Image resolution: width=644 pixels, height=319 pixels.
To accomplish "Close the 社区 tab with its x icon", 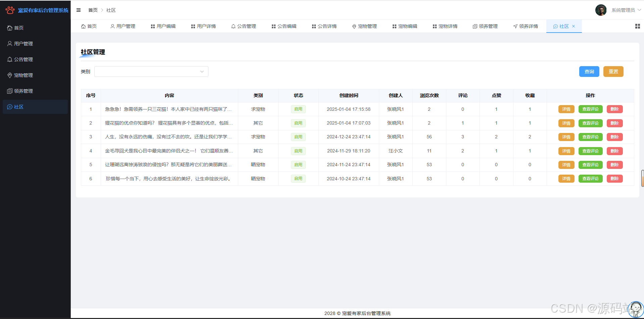I will point(574,26).
